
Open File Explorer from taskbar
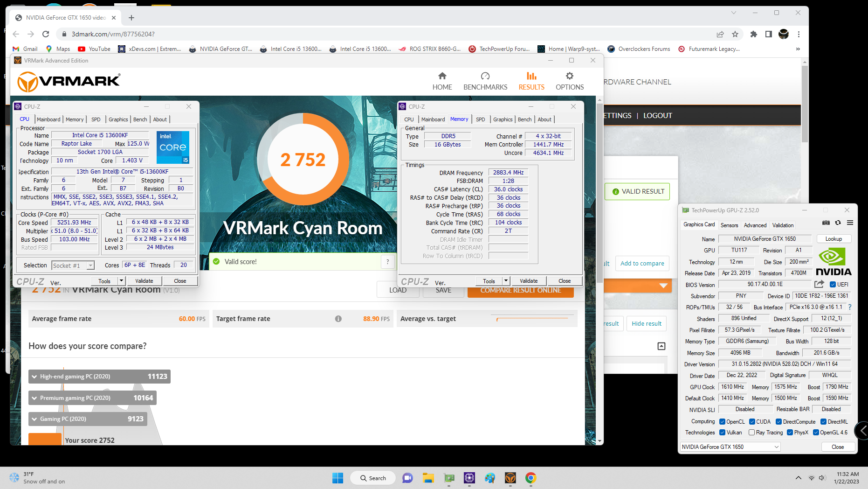click(x=428, y=478)
